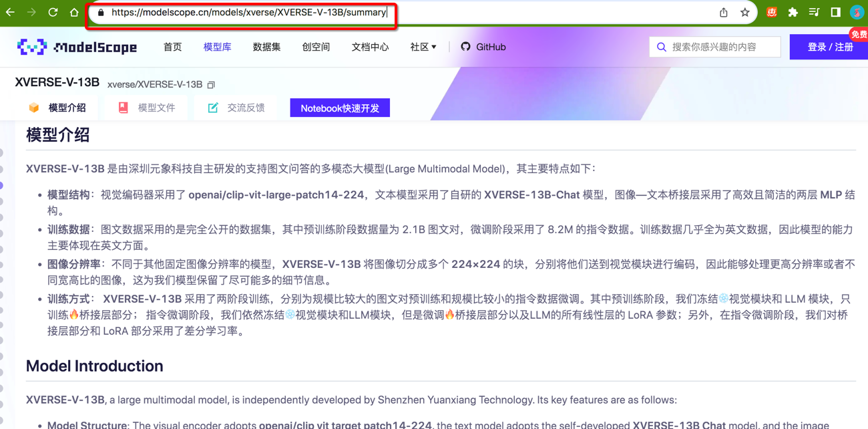Screen dimensions: 868x429
Task: Click the browser address bar URL
Action: pyautogui.click(x=249, y=13)
